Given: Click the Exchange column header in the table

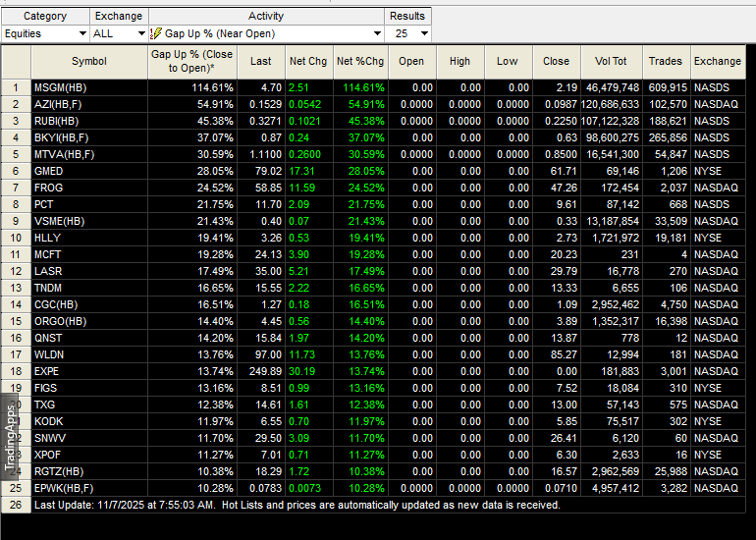Looking at the screenshot, I should (718, 62).
